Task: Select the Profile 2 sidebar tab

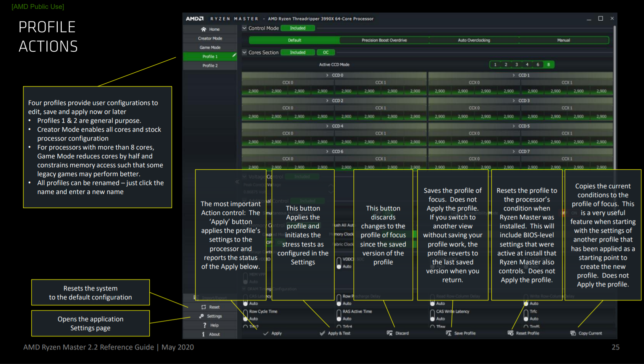Action: (x=210, y=65)
